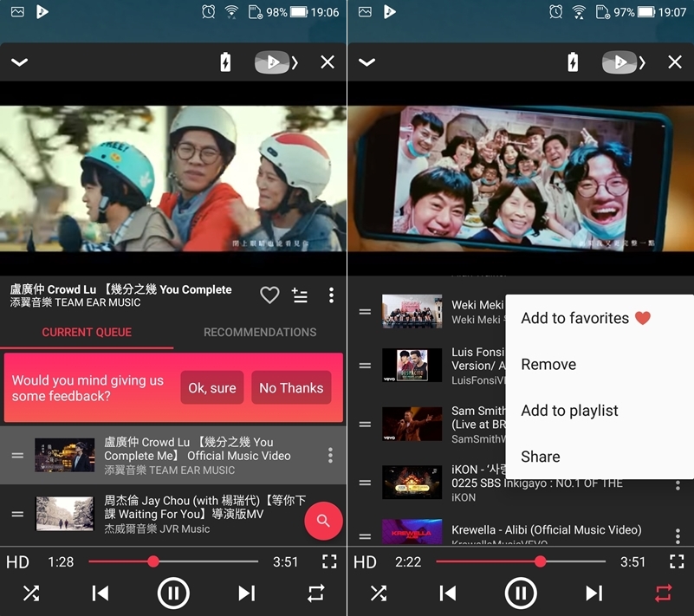Screen dimensions: 694x616
Task: Tap the play-store notification icon in left status bar
Action: (x=42, y=12)
